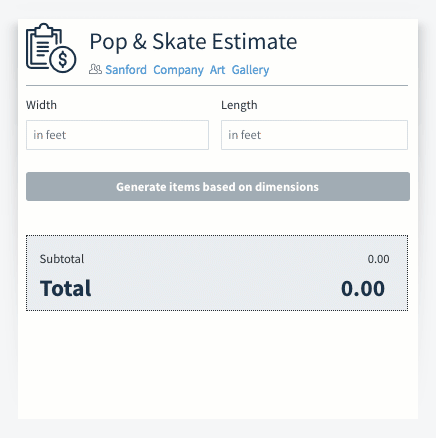Viewport: 436px width, 438px height.
Task: Click the Length field label
Action: tap(239, 105)
